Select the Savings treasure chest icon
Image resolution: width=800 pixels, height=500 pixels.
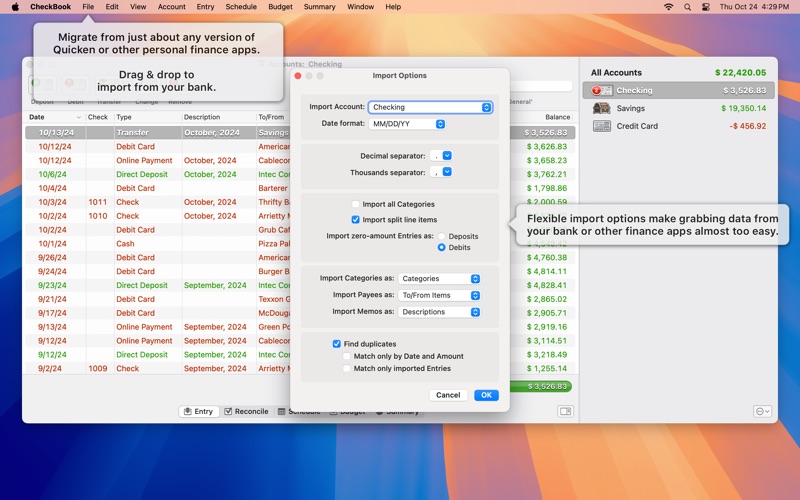[602, 108]
